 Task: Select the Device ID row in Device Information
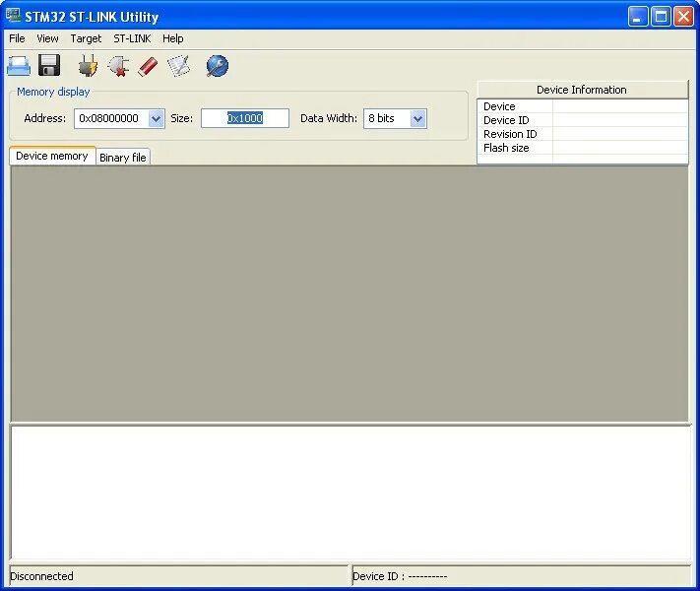point(583,120)
